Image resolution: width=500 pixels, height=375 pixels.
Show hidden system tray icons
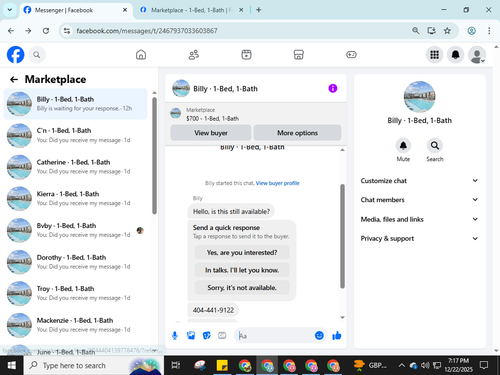coord(401,366)
